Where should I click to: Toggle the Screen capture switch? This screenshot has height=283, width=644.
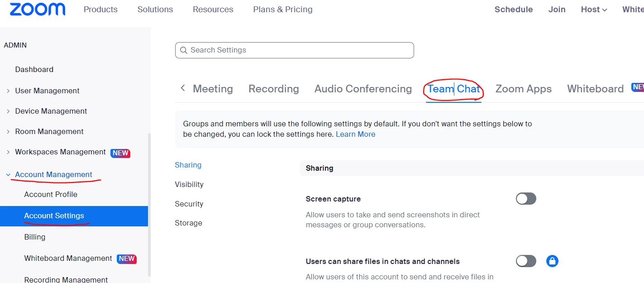coord(526,199)
